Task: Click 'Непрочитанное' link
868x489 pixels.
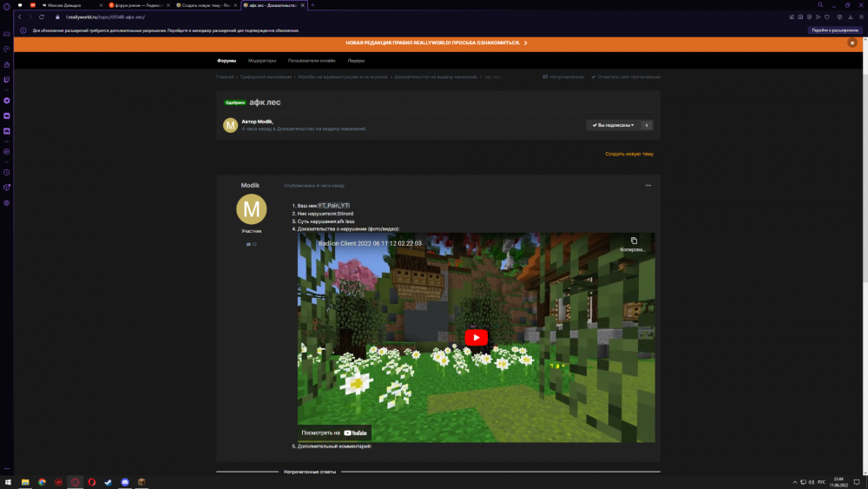Action: pyautogui.click(x=563, y=77)
